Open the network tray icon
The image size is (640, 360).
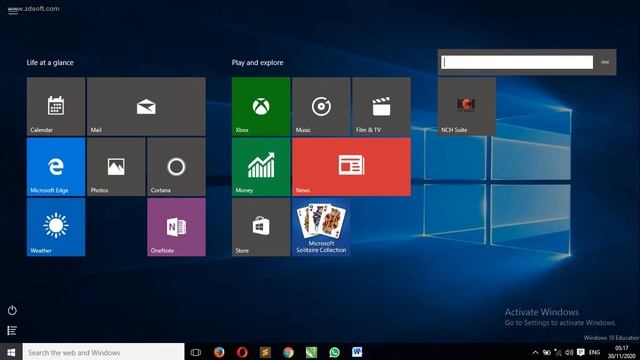pos(558,352)
